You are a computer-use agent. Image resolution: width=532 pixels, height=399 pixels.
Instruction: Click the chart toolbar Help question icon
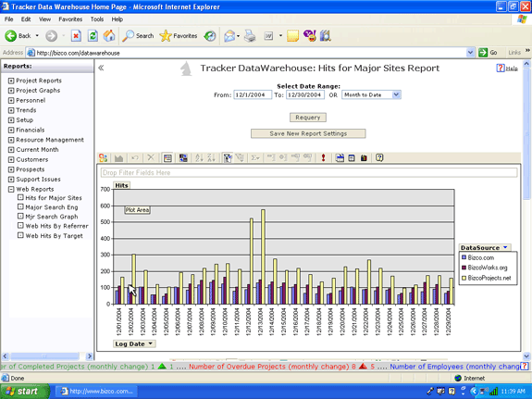click(x=379, y=158)
